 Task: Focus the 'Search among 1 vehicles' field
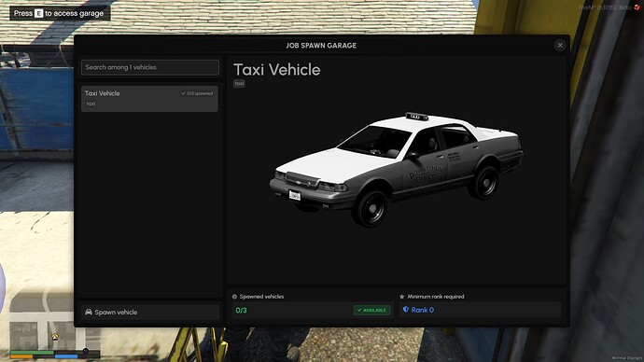150,67
